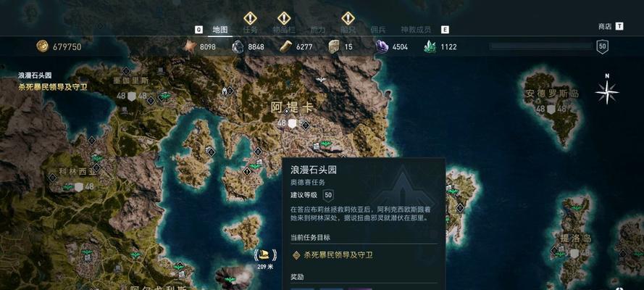Click the tracked quest 浪漫石头园 title at left
Image resolution: width=644 pixels, height=290 pixels.
pos(35,75)
